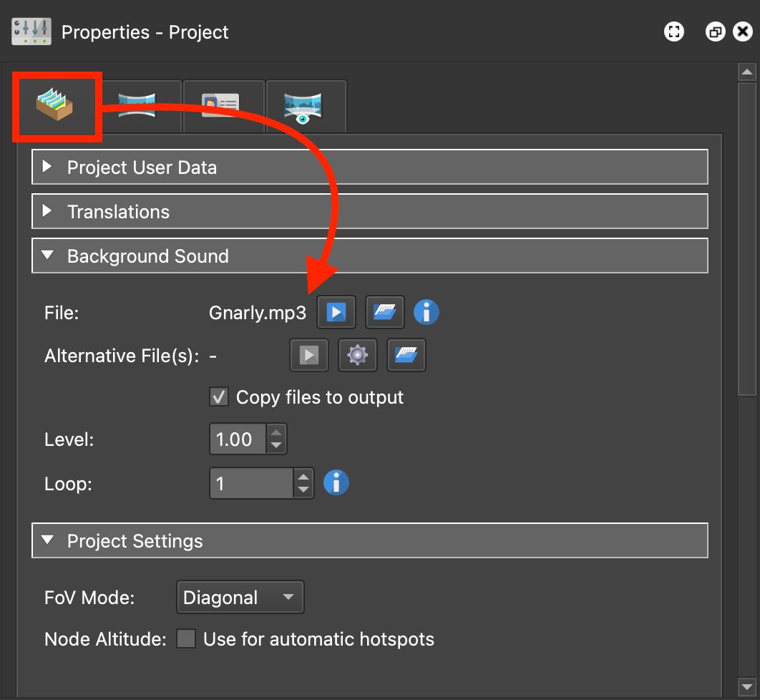760x700 pixels.
Task: Click the Properties panel detach icon
Action: (x=715, y=31)
